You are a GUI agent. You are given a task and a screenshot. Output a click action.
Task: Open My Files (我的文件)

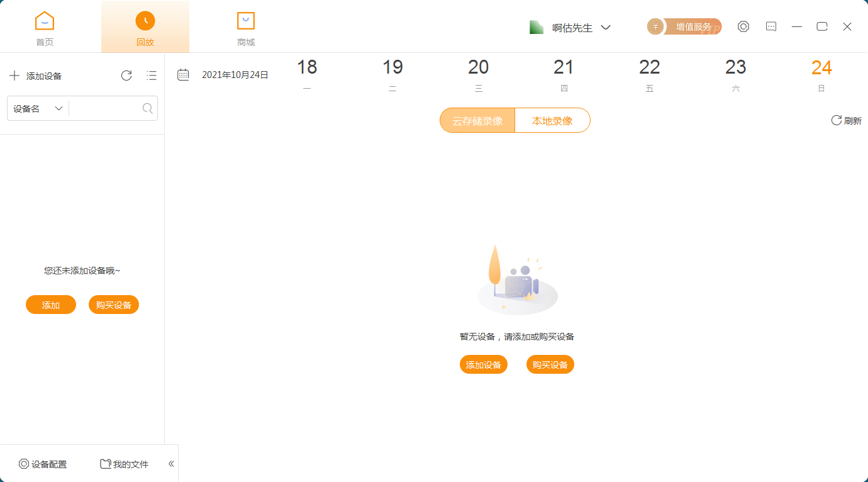(x=125, y=464)
